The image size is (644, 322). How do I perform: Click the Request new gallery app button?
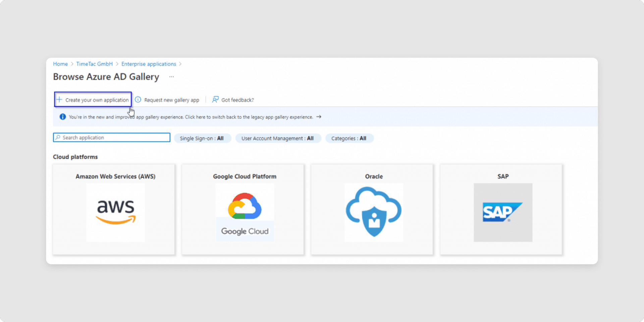click(171, 100)
